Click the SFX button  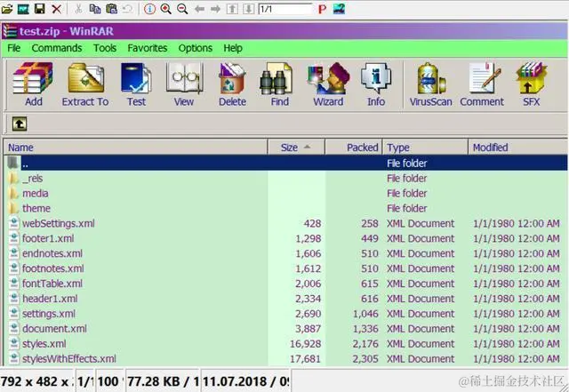click(532, 85)
